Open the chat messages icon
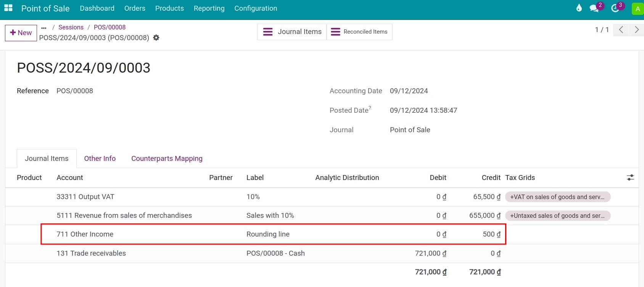Image resolution: width=644 pixels, height=287 pixels. (x=594, y=8)
